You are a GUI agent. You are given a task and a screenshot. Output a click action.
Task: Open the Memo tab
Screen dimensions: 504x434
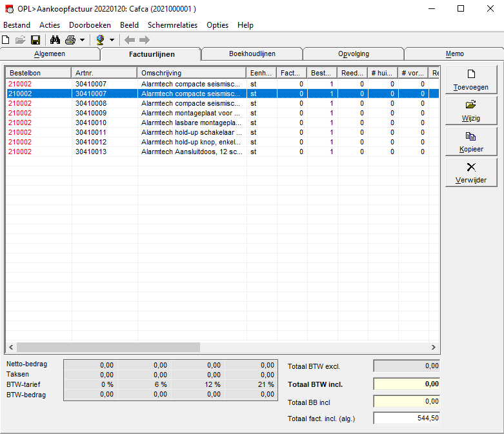(454, 54)
